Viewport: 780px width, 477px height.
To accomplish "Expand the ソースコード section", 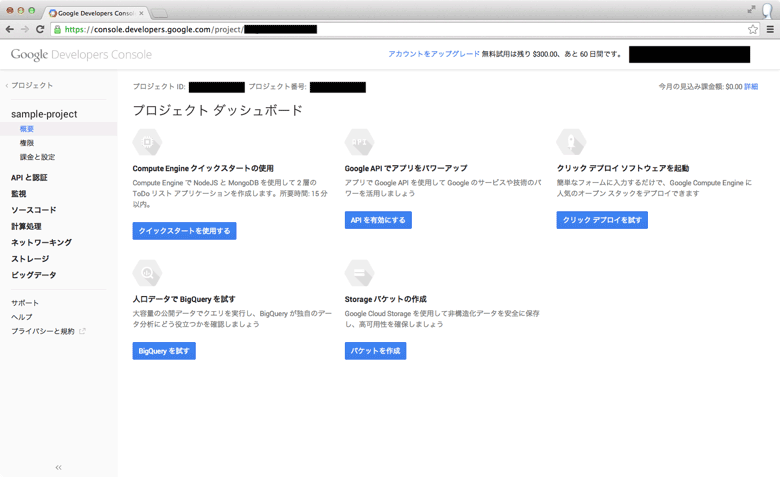I will pos(34,210).
